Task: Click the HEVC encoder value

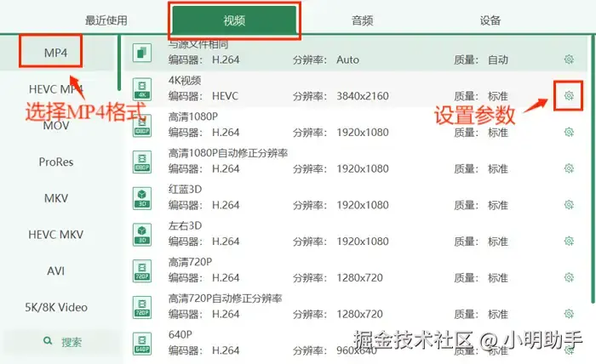Action: [225, 96]
